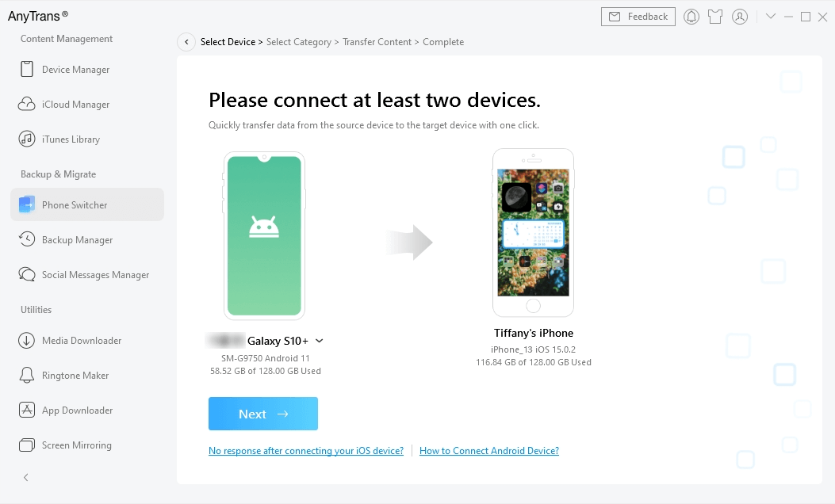The image size is (835, 504).
Task: Click the iTunes Library music icon
Action: [27, 139]
